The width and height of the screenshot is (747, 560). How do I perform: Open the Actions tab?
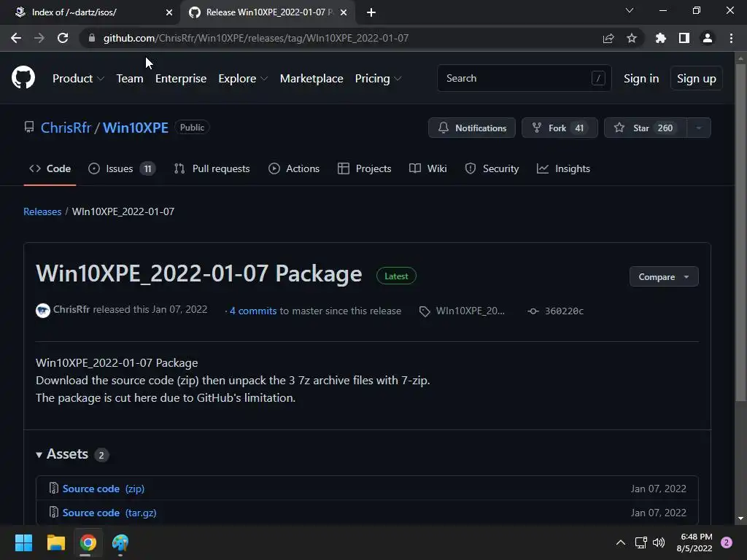click(x=294, y=168)
